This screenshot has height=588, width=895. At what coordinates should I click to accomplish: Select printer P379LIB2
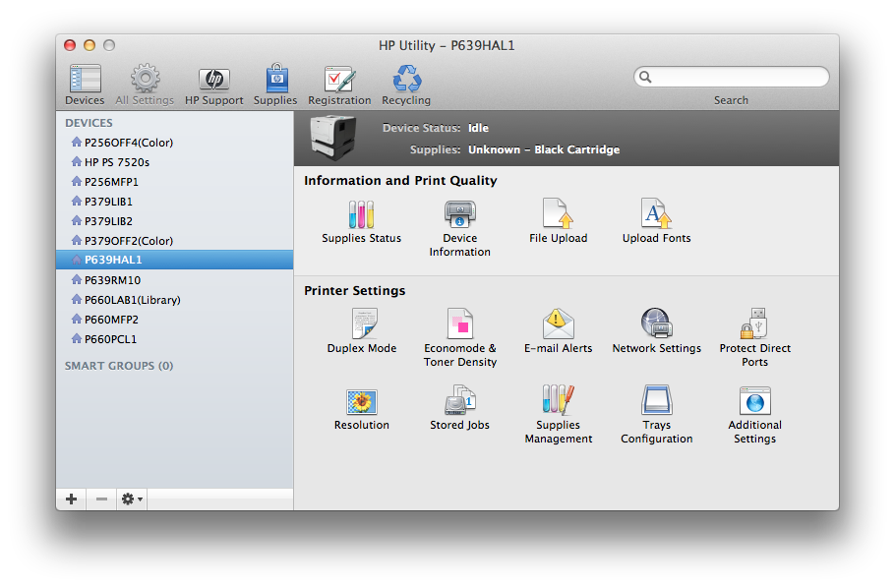(x=175, y=221)
